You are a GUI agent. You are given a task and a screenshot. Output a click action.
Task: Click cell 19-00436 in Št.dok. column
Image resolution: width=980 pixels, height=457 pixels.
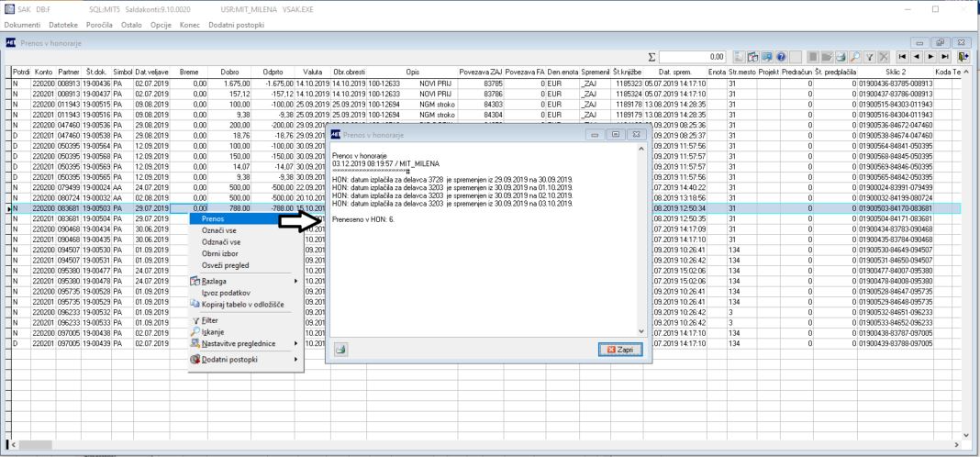click(97, 83)
